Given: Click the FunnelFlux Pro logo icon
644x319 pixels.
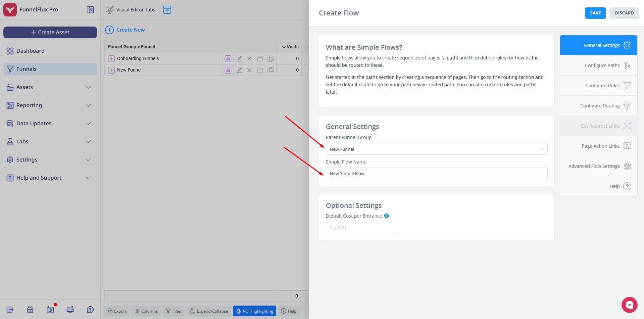Looking at the screenshot, I should pos(10,10).
